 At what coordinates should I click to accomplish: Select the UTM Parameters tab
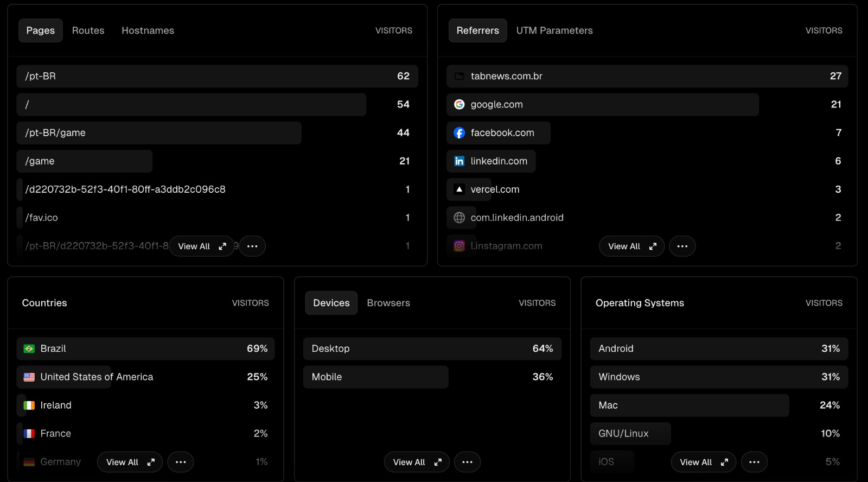554,30
